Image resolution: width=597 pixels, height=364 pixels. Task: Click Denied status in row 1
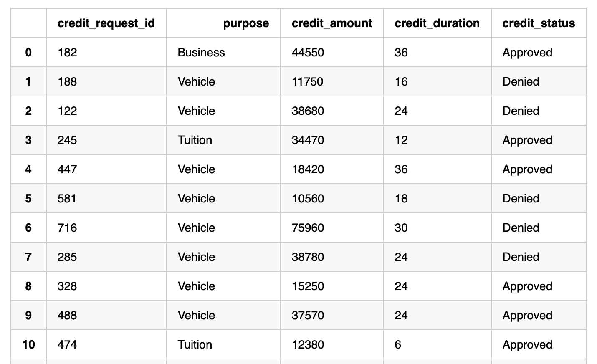521,82
